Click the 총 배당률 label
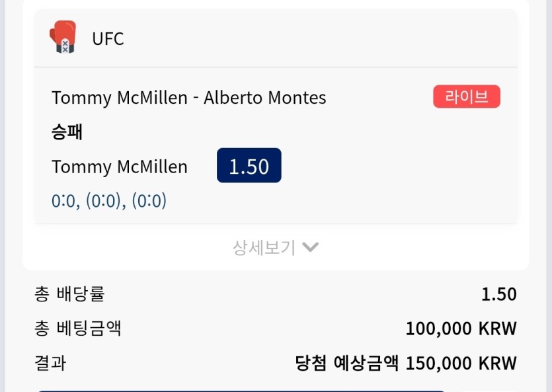552x392 pixels. [69, 294]
